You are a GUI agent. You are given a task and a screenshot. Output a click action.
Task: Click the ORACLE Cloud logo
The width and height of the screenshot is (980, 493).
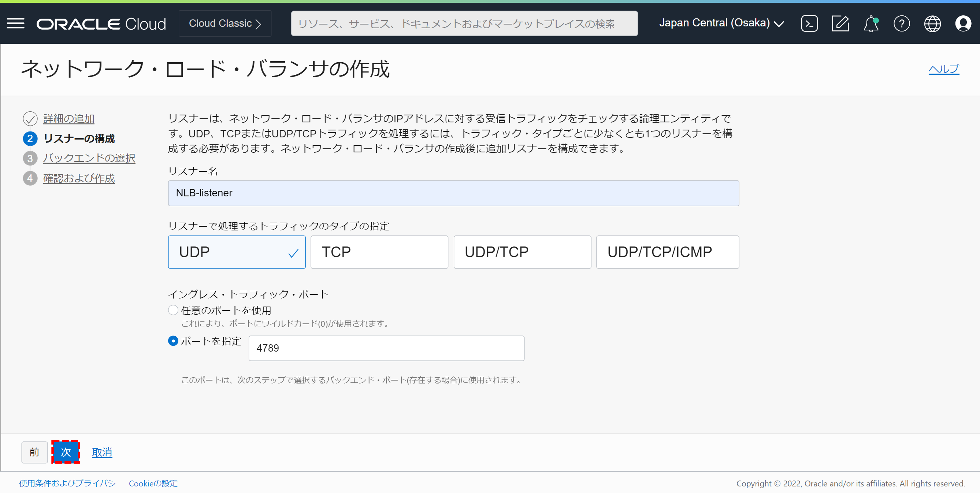pyautogui.click(x=100, y=23)
